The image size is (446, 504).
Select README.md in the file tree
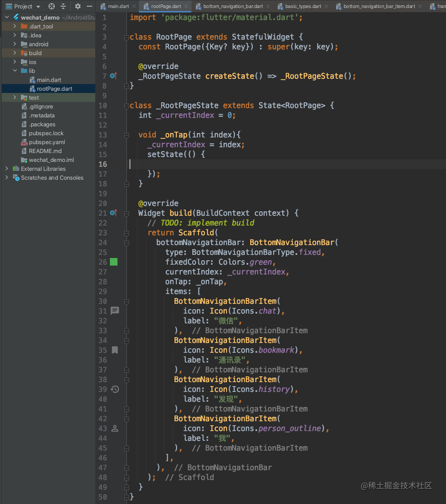point(45,151)
